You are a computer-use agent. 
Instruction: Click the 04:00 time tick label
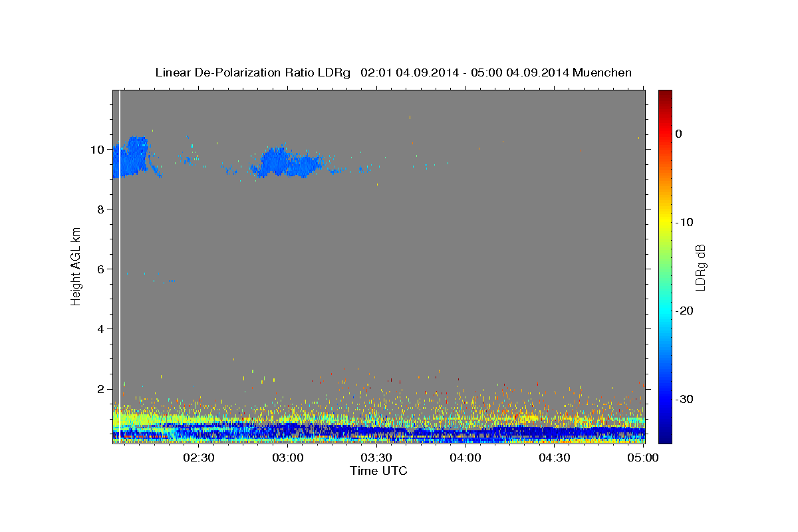pyautogui.click(x=465, y=458)
